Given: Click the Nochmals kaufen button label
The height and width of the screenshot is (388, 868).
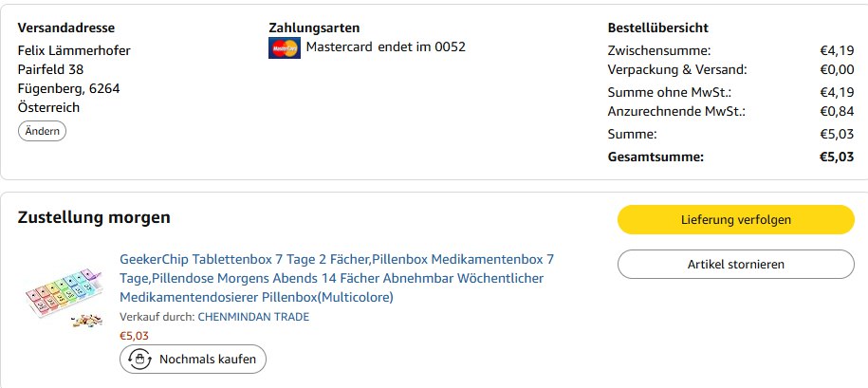Looking at the screenshot, I should pos(208,360).
